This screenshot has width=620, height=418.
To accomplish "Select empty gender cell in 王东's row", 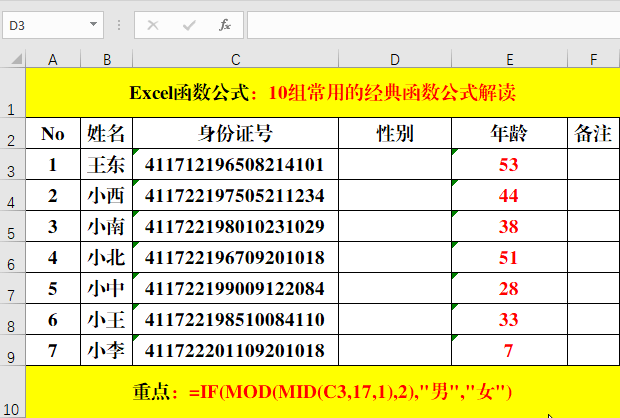I will (x=395, y=165).
